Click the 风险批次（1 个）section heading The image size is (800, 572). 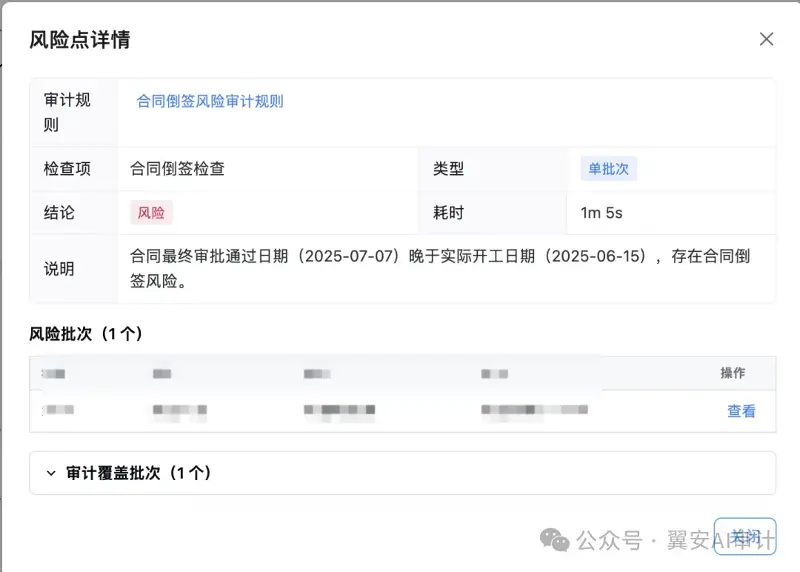(86, 334)
